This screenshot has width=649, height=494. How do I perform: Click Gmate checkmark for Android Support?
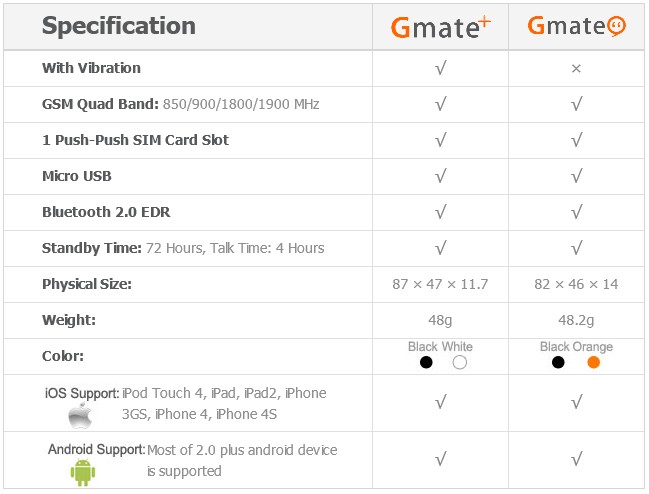577,459
